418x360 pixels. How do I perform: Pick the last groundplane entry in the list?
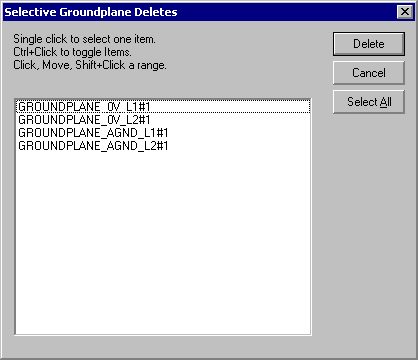[x=163, y=146]
